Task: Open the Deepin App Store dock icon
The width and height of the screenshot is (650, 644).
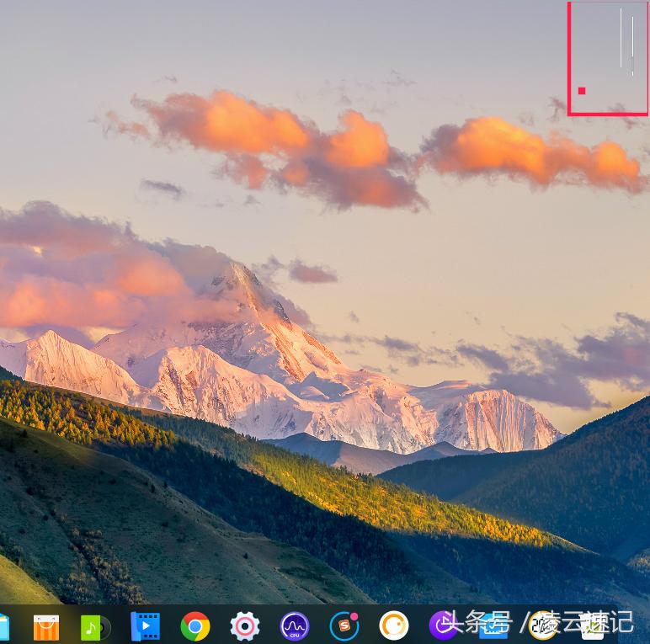Action: point(46,626)
